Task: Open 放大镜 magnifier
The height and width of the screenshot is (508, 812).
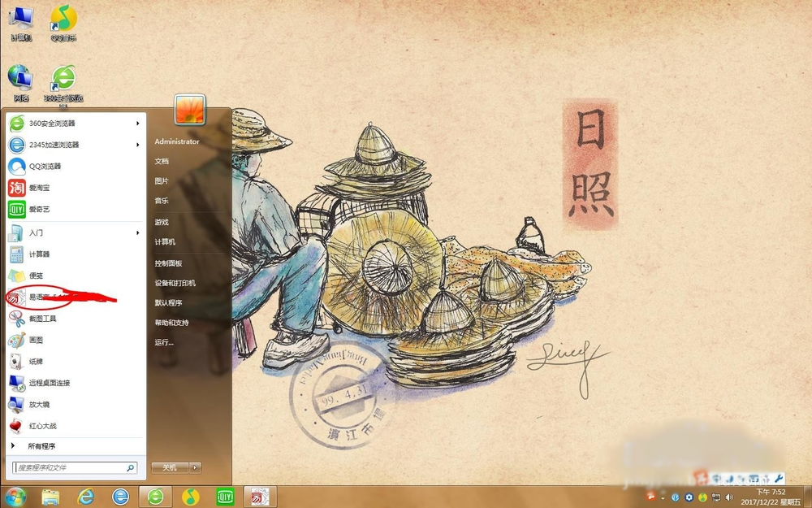Action: 75,404
